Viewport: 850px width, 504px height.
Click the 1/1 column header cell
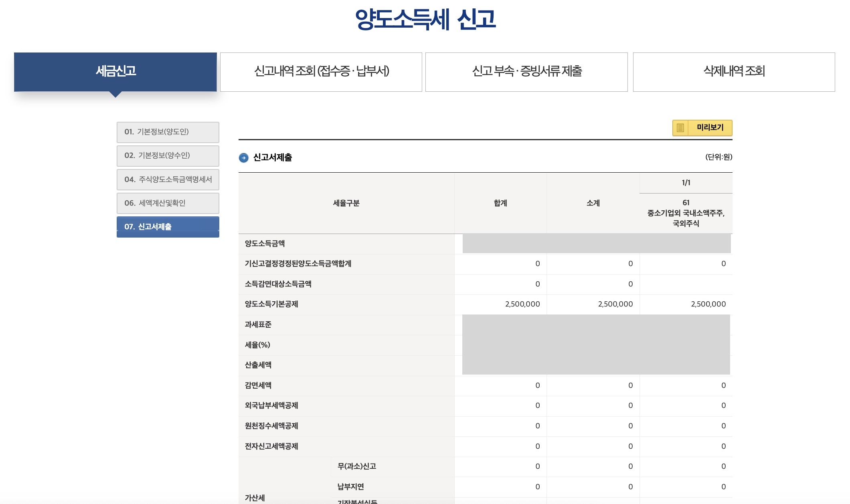[x=686, y=183]
